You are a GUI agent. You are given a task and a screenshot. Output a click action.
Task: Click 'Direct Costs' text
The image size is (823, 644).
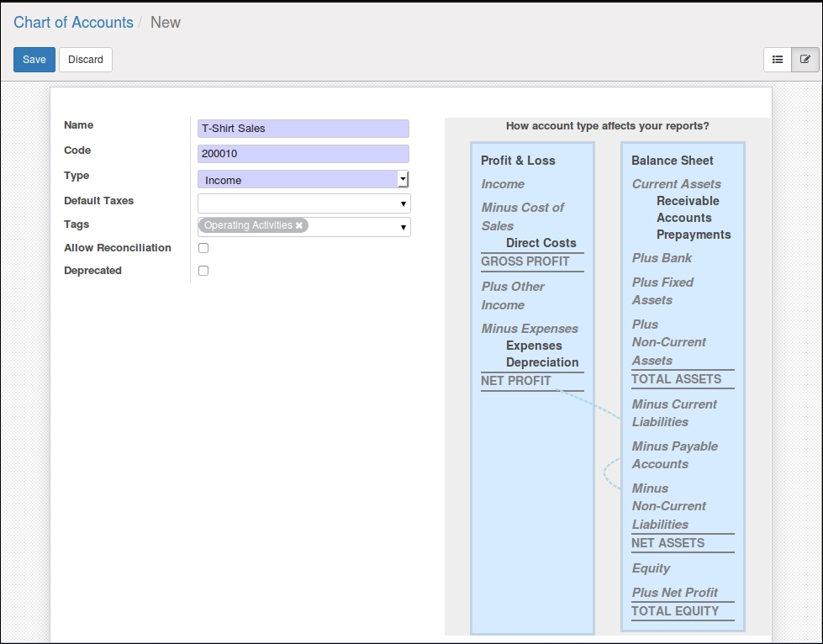[541, 243]
